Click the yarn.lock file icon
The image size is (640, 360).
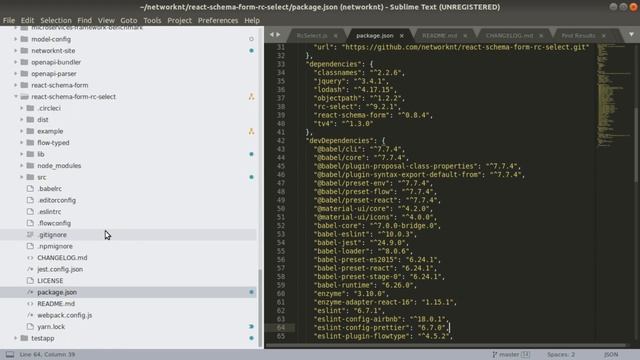click(30, 327)
